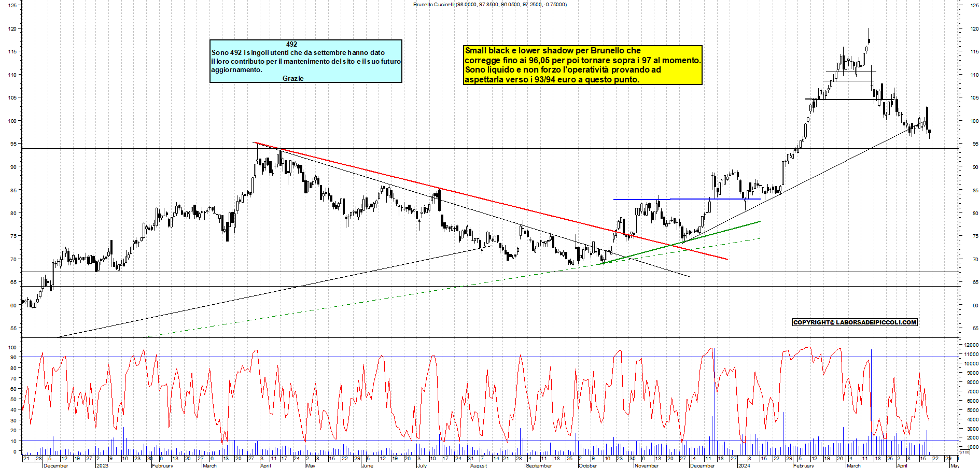The image size is (980, 468).
Task: Click the "November" month label
Action: 647,465
